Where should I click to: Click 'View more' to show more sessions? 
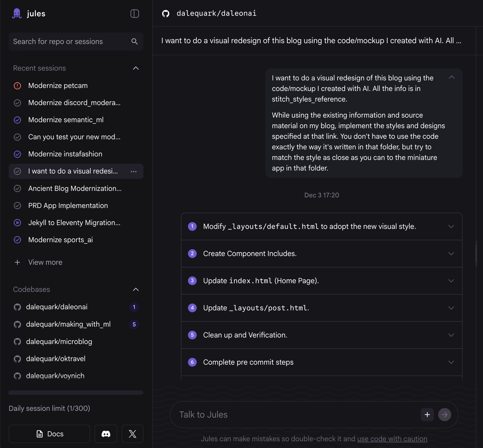pyautogui.click(x=45, y=262)
